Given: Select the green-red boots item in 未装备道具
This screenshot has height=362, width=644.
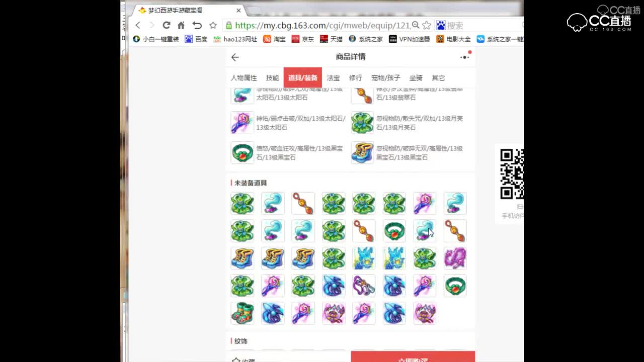Looking at the screenshot, I should coord(242,313).
